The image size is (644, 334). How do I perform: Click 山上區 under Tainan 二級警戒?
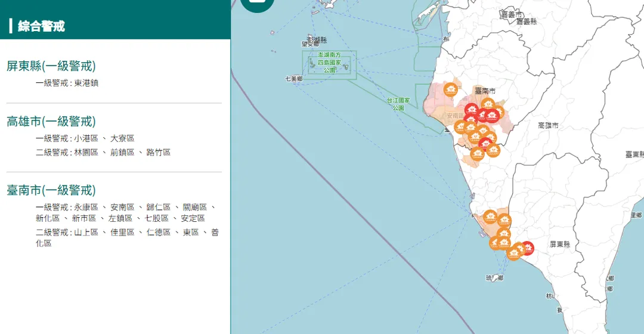point(86,233)
